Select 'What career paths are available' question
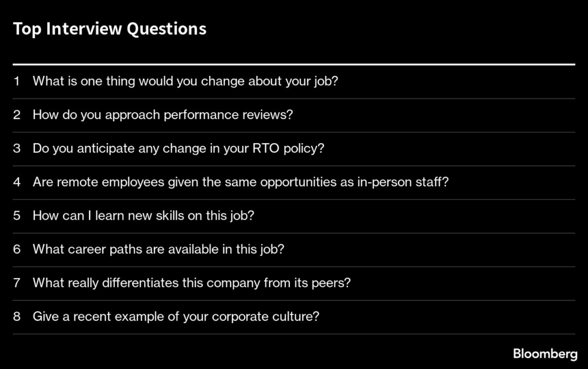The height and width of the screenshot is (369, 588). pyautogui.click(x=158, y=249)
